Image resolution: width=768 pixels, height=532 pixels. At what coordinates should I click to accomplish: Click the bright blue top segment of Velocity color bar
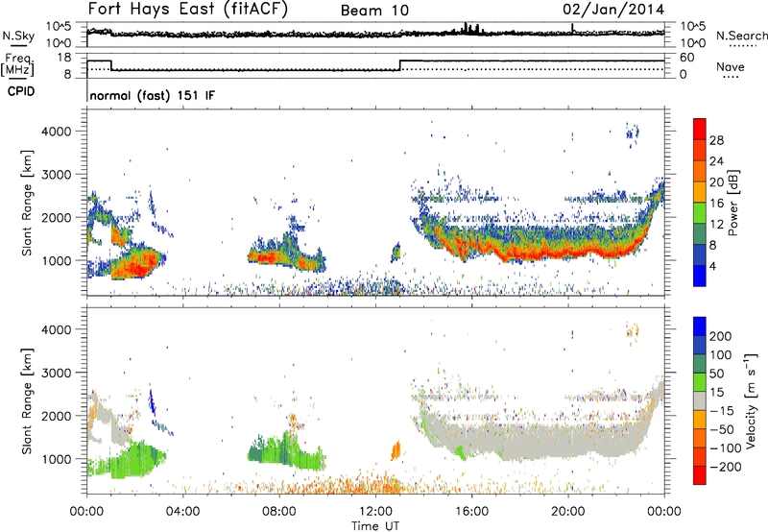[700, 326]
